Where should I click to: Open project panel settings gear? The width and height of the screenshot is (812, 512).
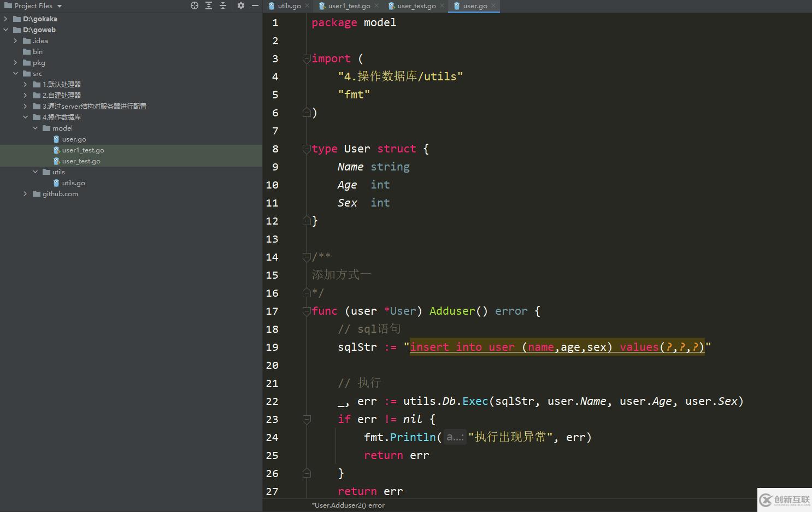click(241, 5)
